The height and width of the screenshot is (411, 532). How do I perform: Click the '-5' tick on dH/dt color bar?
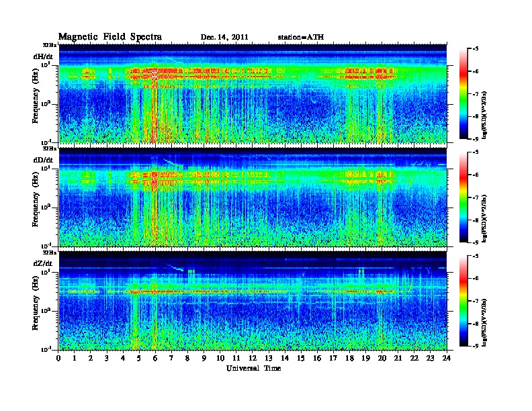click(475, 49)
